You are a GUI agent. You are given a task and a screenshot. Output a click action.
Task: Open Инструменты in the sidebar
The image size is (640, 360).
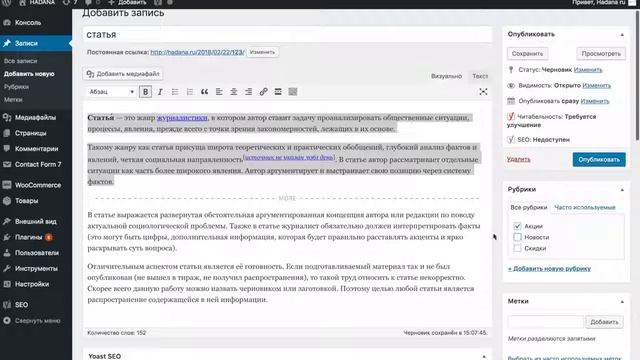coord(36,269)
